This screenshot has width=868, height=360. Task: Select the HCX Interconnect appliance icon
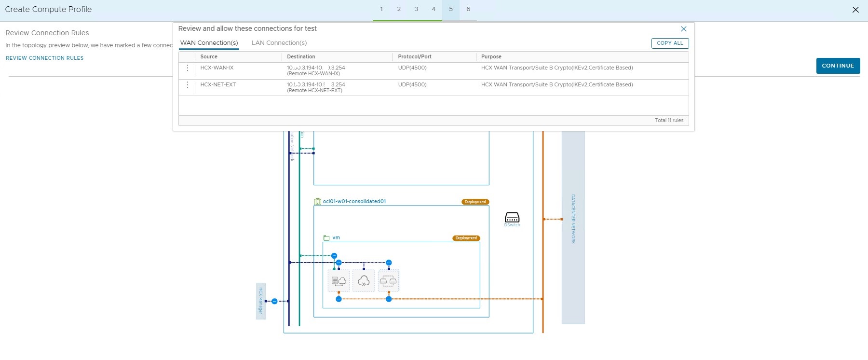point(339,281)
